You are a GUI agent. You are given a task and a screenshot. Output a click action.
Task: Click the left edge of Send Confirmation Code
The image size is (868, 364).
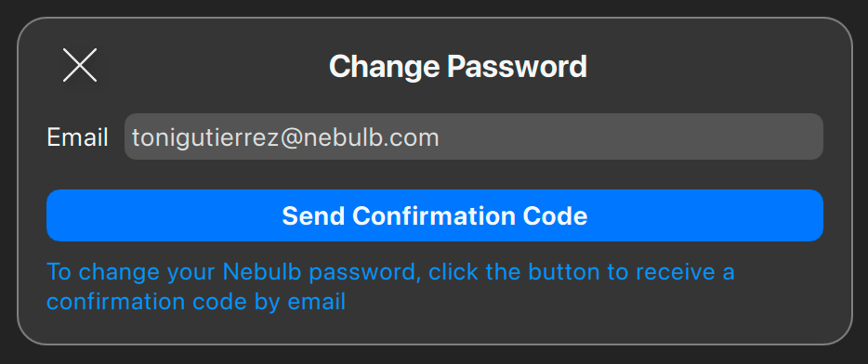pyautogui.click(x=61, y=215)
